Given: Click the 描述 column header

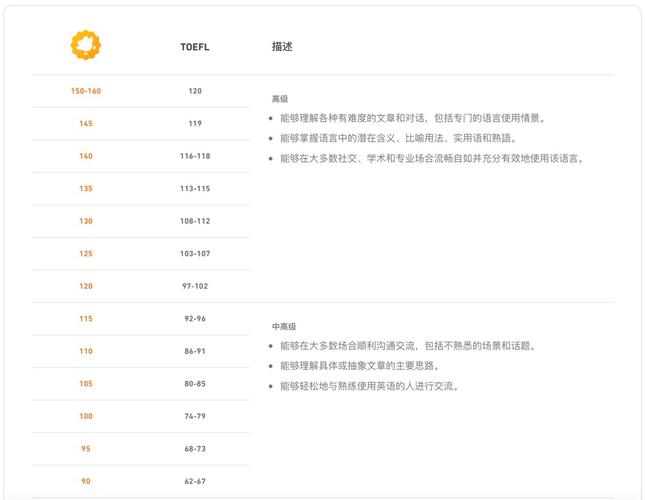Looking at the screenshot, I should [282, 46].
